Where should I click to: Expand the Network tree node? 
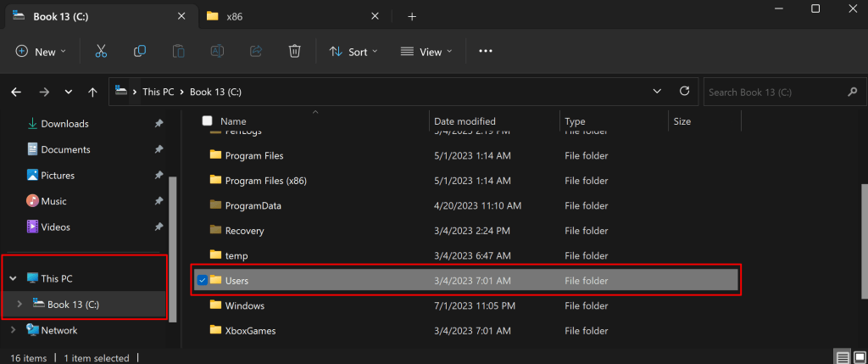pos(13,330)
